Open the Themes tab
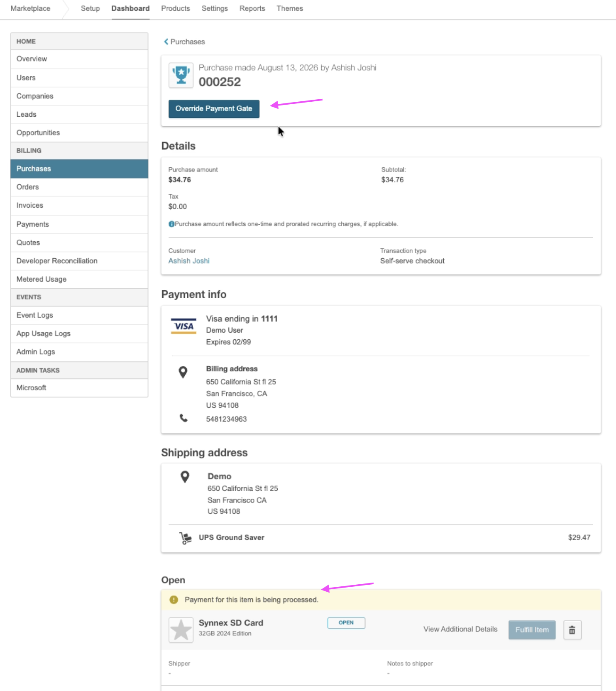The image size is (616, 691). coord(290,8)
